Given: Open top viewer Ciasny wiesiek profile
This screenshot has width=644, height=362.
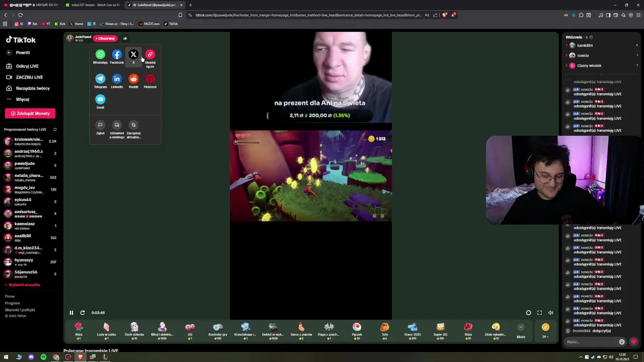Looking at the screenshot, I should click(589, 65).
